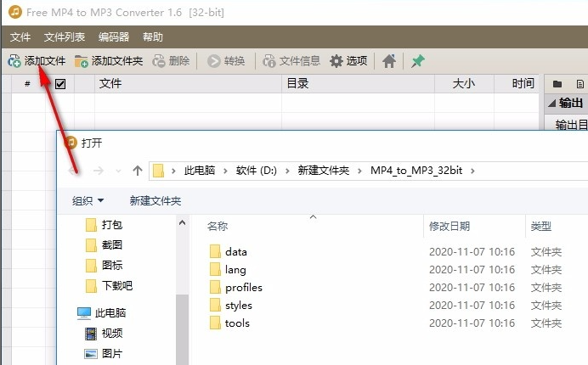Open the 帮助 menu
This screenshot has height=365, width=588.
coord(153,37)
